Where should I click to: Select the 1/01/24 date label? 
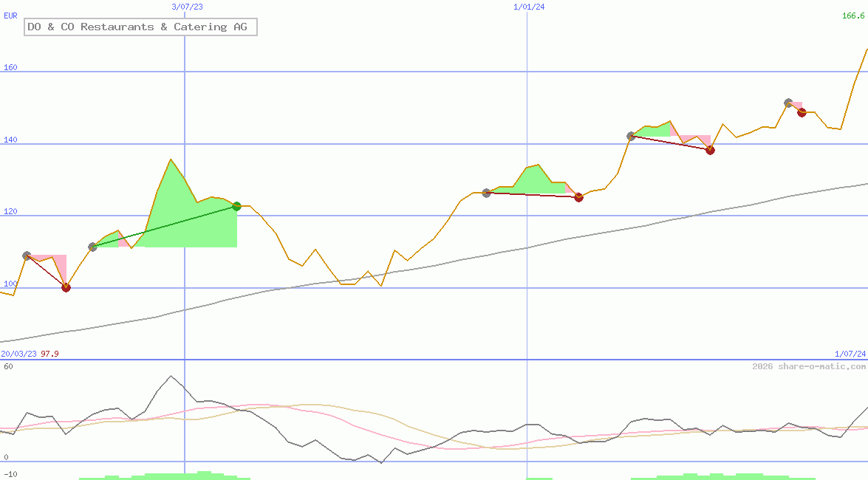pyautogui.click(x=529, y=7)
